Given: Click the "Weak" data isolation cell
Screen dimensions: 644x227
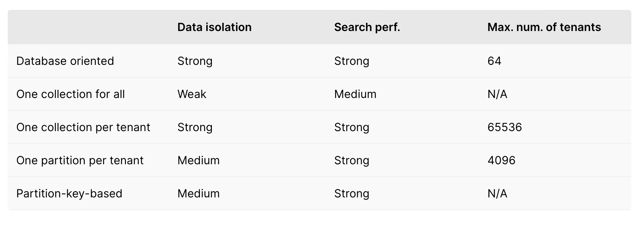Looking at the screenshot, I should point(192,94).
